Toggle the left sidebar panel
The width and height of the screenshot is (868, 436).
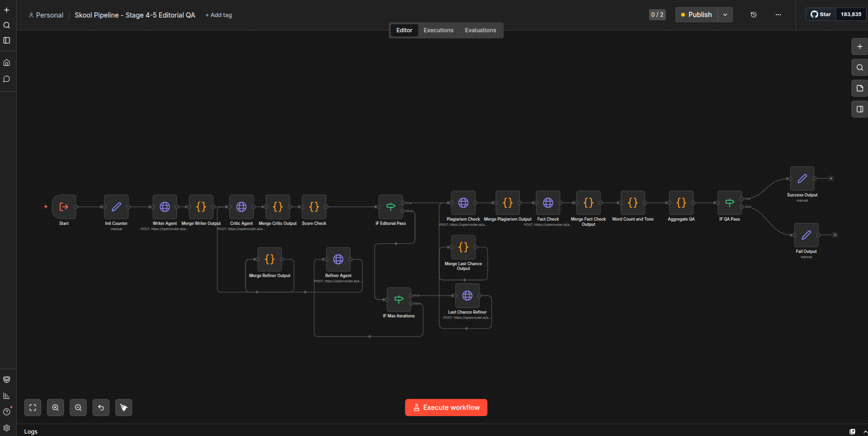point(7,40)
